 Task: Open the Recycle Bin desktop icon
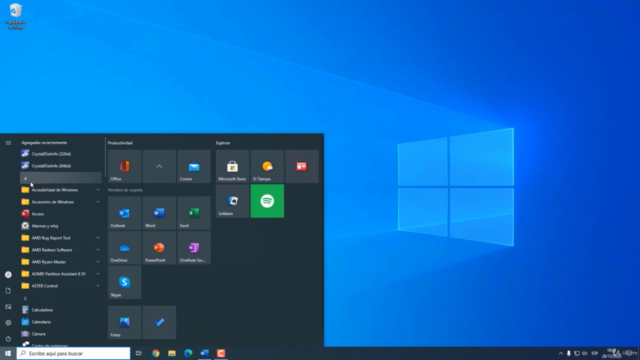(16, 16)
